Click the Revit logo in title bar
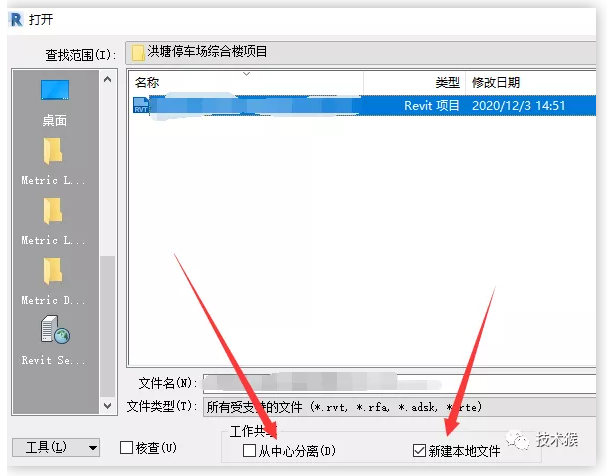607x476 pixels. pos(16,19)
